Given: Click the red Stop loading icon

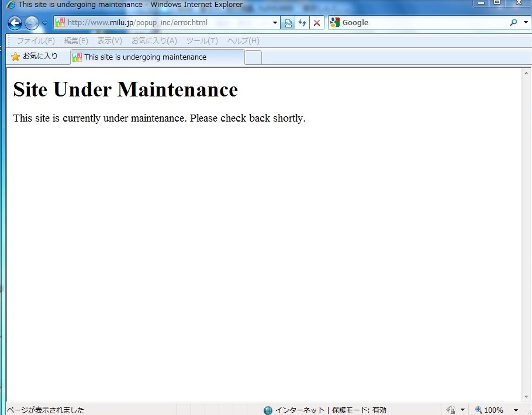Looking at the screenshot, I should pos(317,23).
